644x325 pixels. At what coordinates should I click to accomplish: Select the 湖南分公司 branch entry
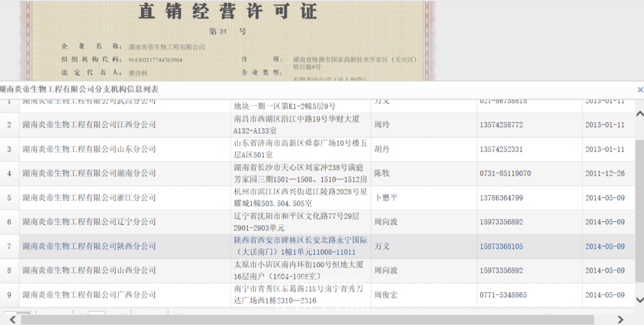pyautogui.click(x=89, y=174)
